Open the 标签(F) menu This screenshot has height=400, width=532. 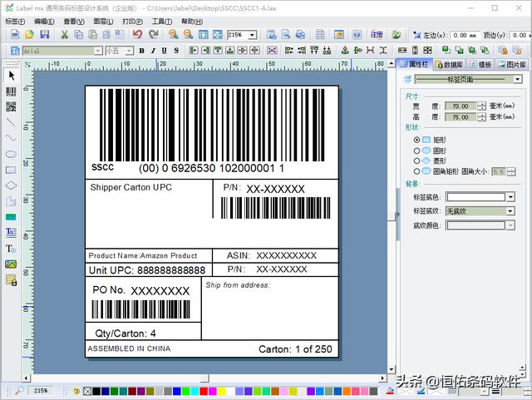click(15, 22)
